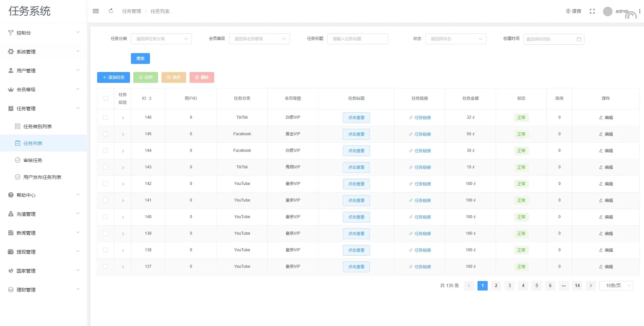Click the edit pencil icon for task 146
Viewport: 644px width, 326px height.
click(601, 118)
